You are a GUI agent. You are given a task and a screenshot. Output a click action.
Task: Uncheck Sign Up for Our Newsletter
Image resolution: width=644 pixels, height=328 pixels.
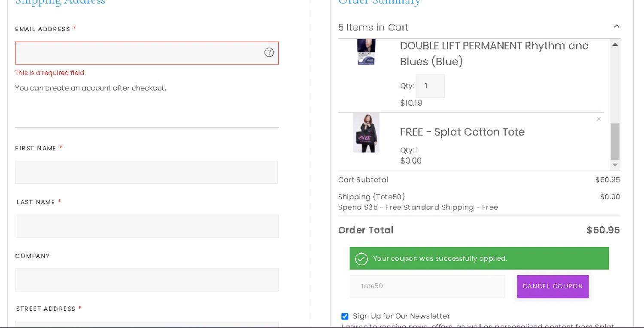pos(345,316)
